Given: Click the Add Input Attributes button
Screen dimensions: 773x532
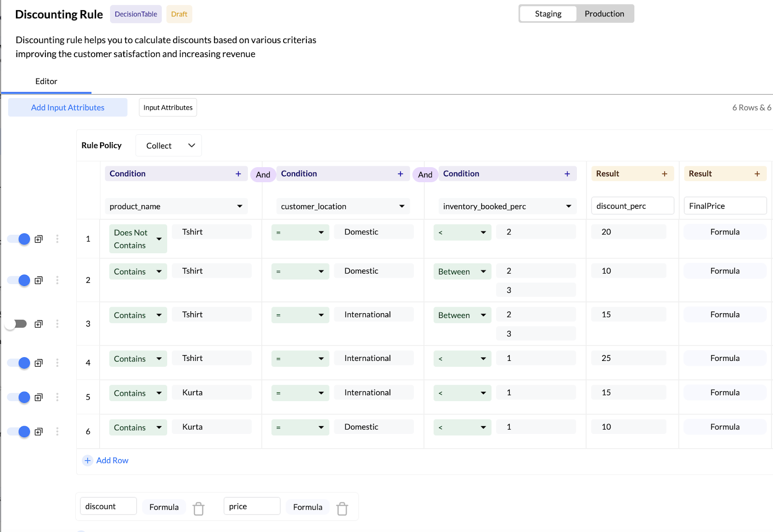Looking at the screenshot, I should click(x=68, y=107).
